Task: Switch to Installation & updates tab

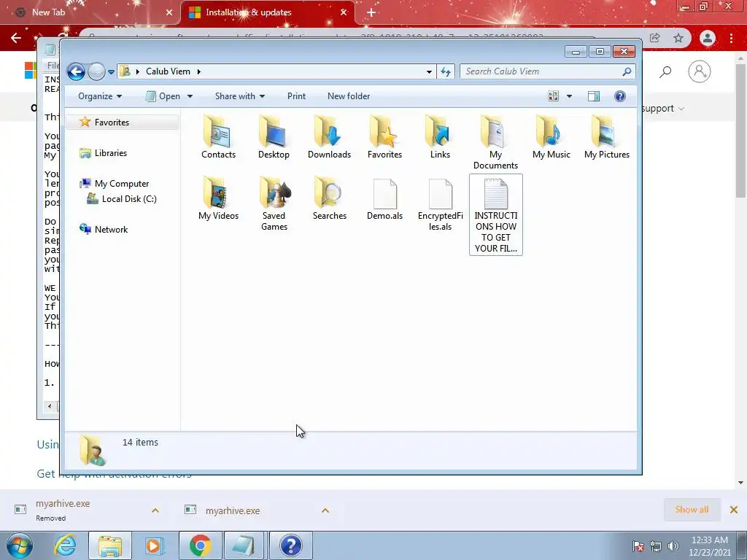Action: tap(267, 12)
